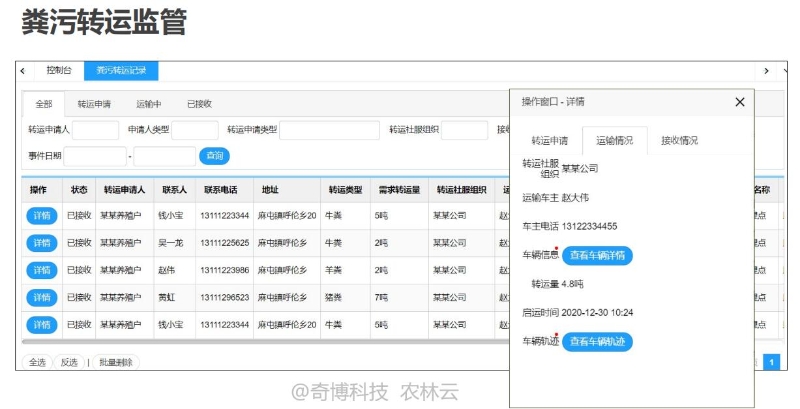Select the 转运申请 filter tab

tap(94, 104)
